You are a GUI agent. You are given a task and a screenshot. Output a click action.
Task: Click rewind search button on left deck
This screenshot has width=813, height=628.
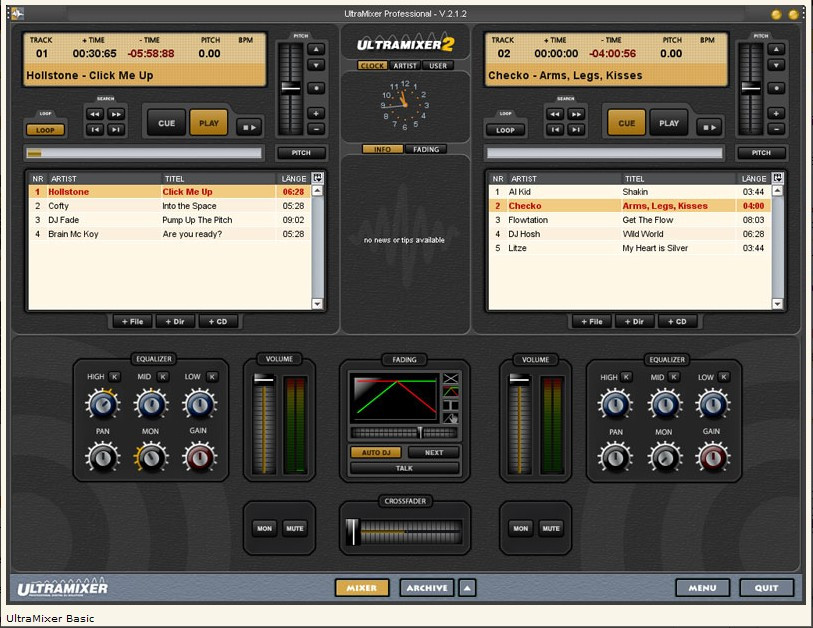(94, 114)
